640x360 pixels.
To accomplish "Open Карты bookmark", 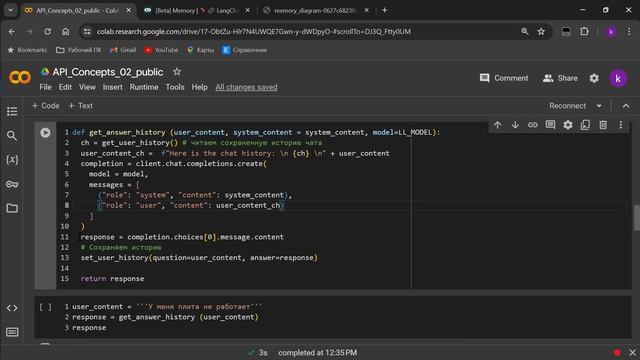I will [x=200, y=50].
